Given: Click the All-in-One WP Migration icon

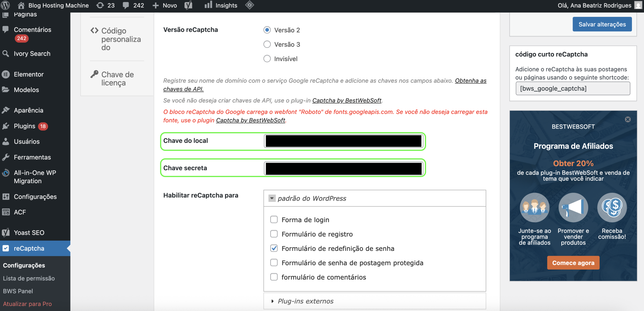Looking at the screenshot, I should 6,173.
